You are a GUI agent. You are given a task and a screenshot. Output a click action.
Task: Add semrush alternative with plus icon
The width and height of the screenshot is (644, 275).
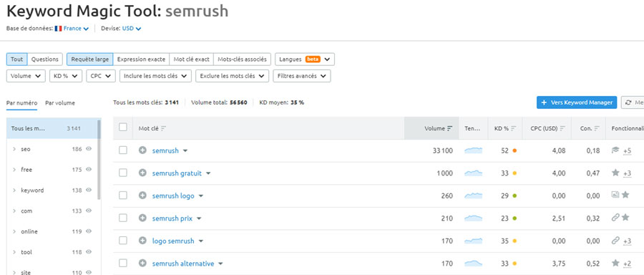click(x=142, y=264)
